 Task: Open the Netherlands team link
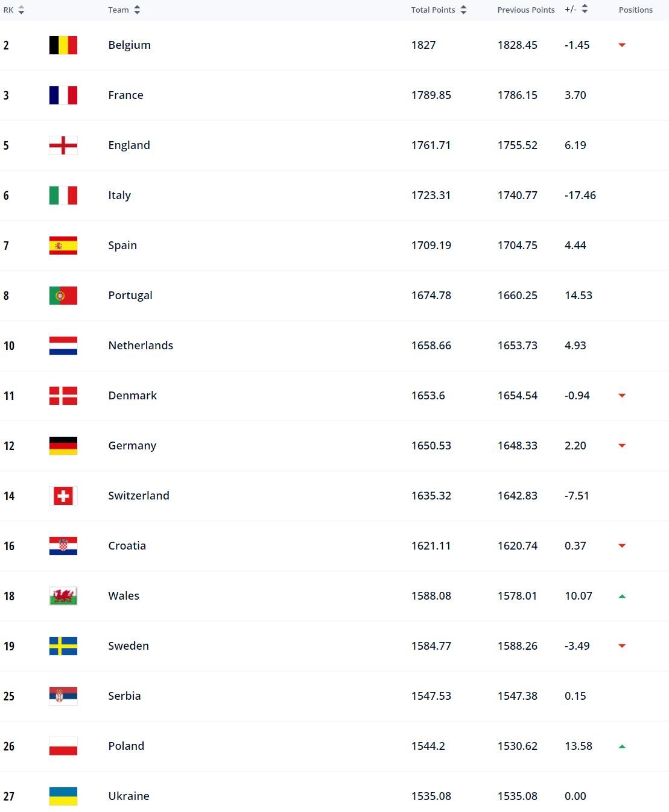141,346
